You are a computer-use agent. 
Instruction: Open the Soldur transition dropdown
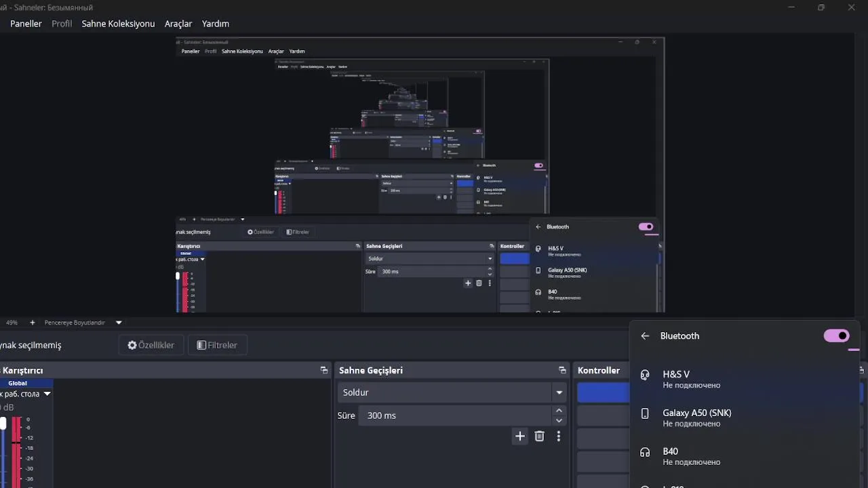tap(452, 392)
